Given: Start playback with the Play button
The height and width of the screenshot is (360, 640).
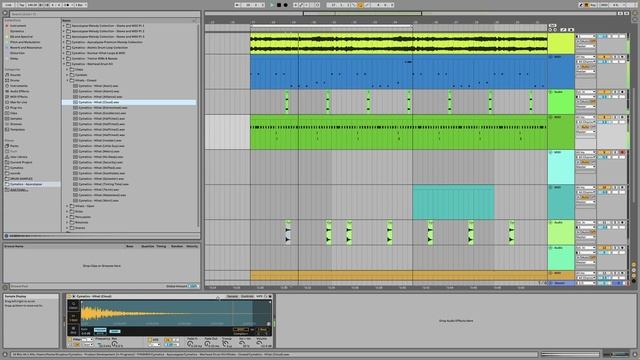Looking at the screenshot, I should [x=272, y=5].
